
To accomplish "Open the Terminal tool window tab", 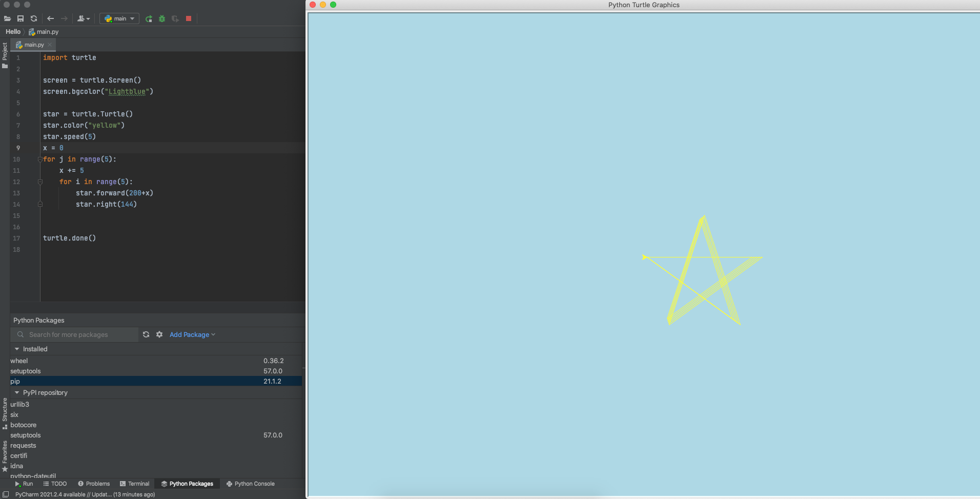I will [x=134, y=484].
